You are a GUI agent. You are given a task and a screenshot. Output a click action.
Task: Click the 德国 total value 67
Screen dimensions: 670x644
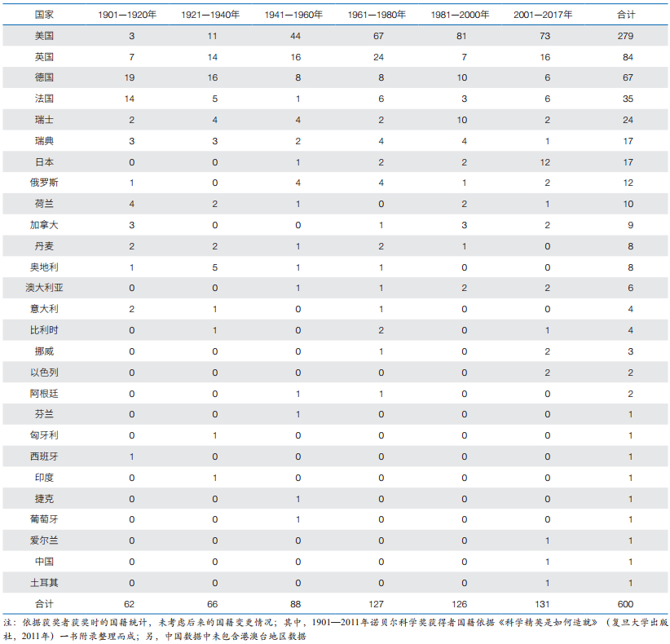628,77
